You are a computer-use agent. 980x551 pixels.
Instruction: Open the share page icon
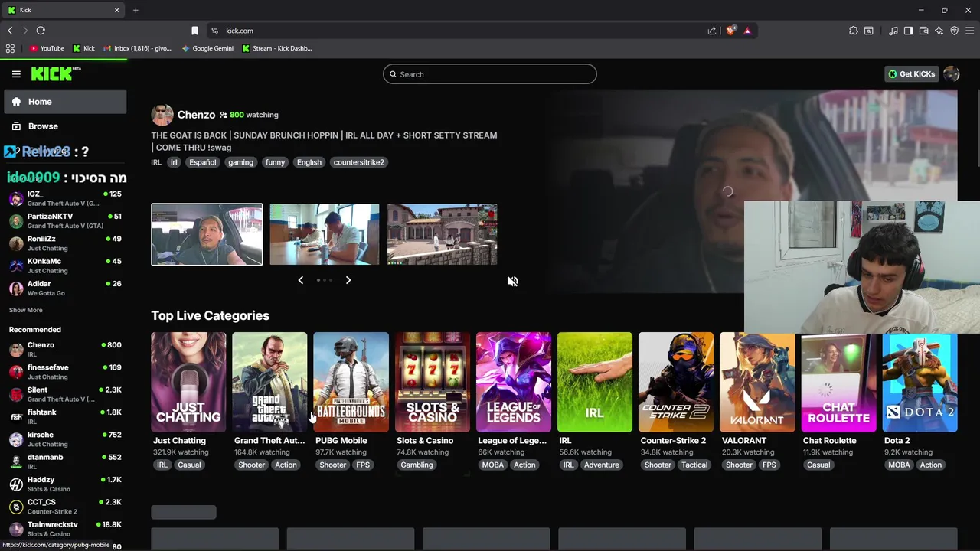click(x=712, y=31)
